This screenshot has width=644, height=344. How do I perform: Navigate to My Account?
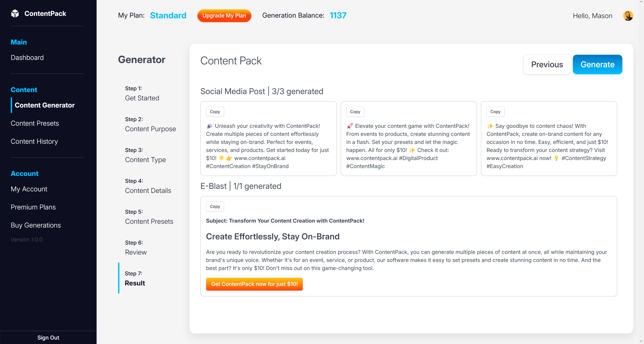(x=29, y=189)
